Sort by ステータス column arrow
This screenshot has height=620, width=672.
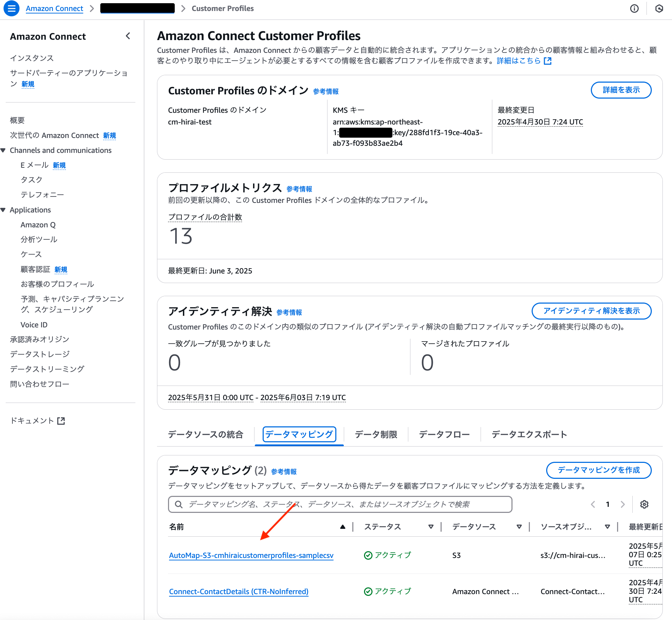[431, 527]
